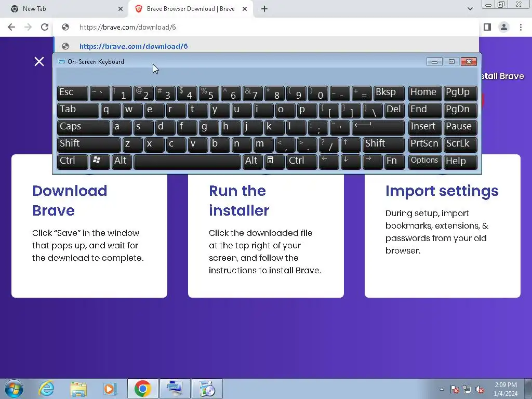
Task: Open the installer disc taskbar item
Action: [207, 389]
